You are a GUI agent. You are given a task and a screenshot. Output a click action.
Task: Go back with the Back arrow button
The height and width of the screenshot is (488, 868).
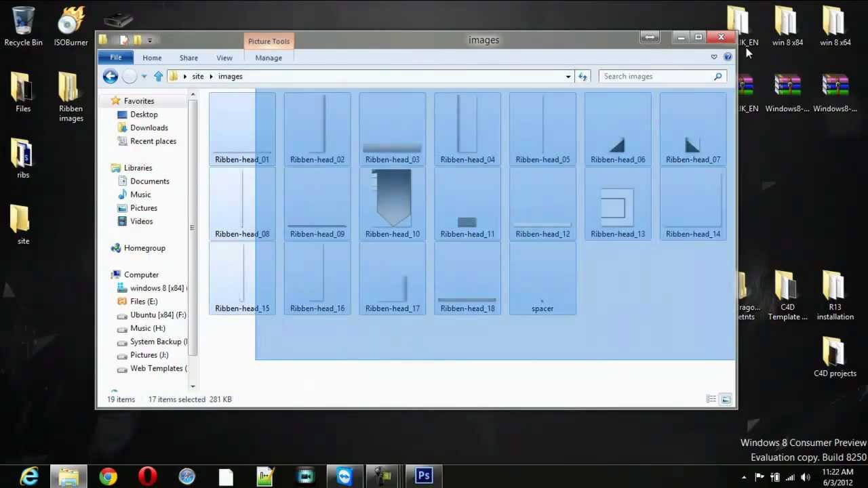click(110, 76)
